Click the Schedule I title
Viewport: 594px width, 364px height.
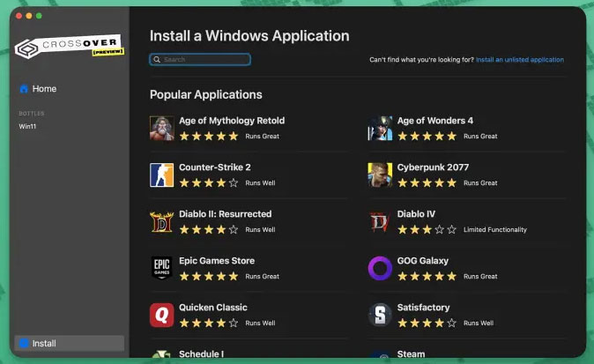[201, 353]
